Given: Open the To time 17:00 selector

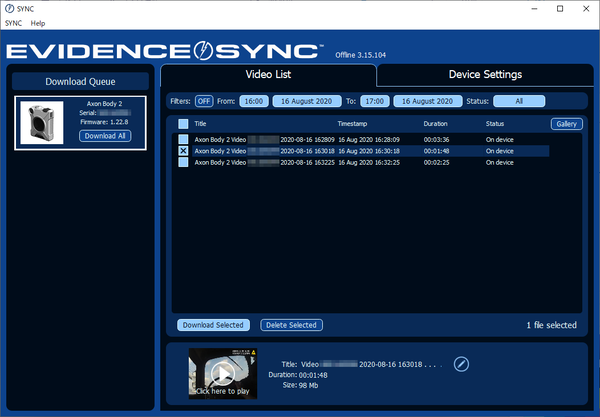Looking at the screenshot, I should click(x=375, y=101).
